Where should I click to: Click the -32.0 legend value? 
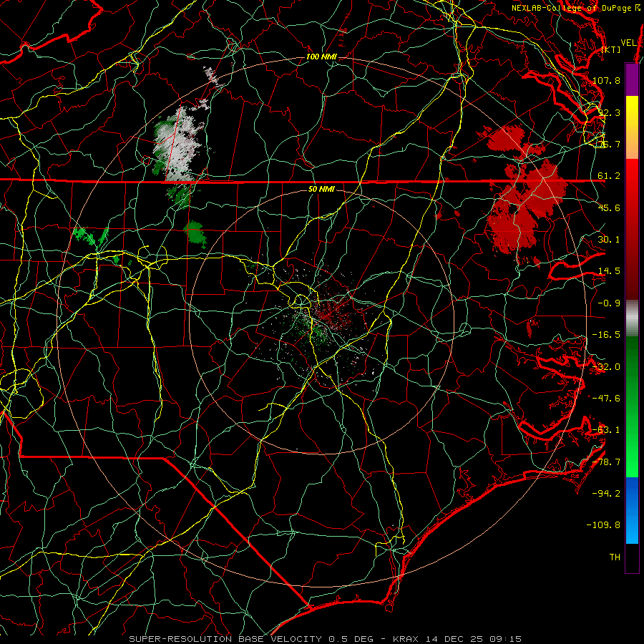pyautogui.click(x=606, y=367)
